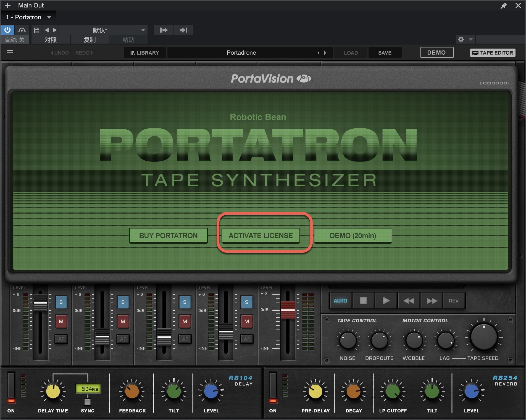Viewport: 526px width, 420px height.
Task: Solo the first tape track
Action: tap(61, 302)
